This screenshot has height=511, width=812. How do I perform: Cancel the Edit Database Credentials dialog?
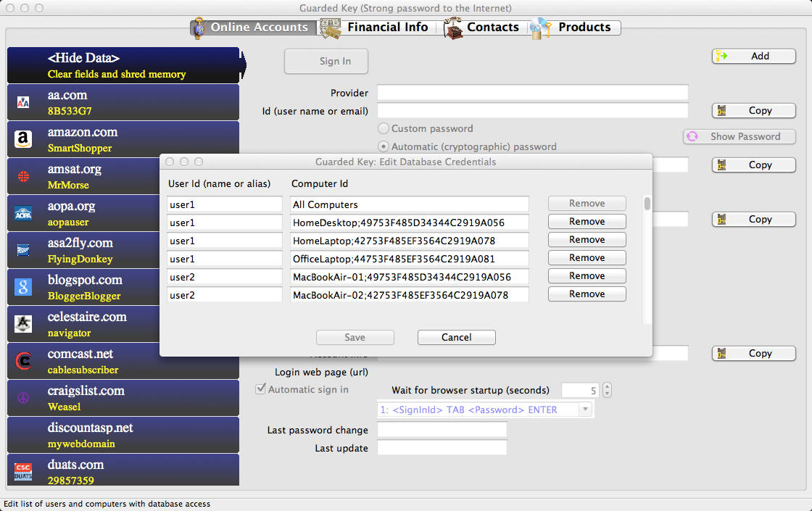(456, 338)
